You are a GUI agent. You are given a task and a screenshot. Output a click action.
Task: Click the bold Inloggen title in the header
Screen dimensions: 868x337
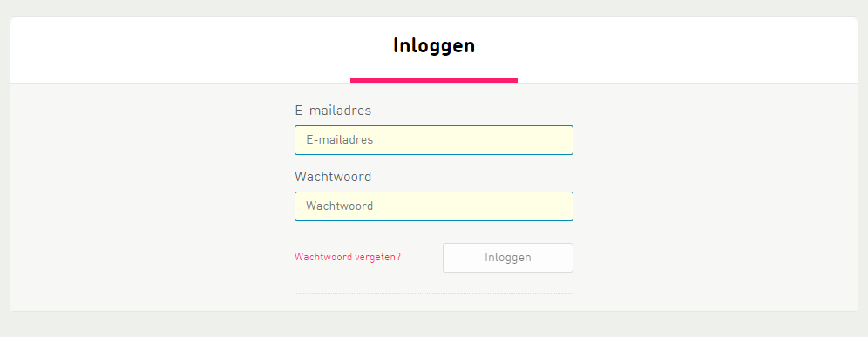point(434,45)
